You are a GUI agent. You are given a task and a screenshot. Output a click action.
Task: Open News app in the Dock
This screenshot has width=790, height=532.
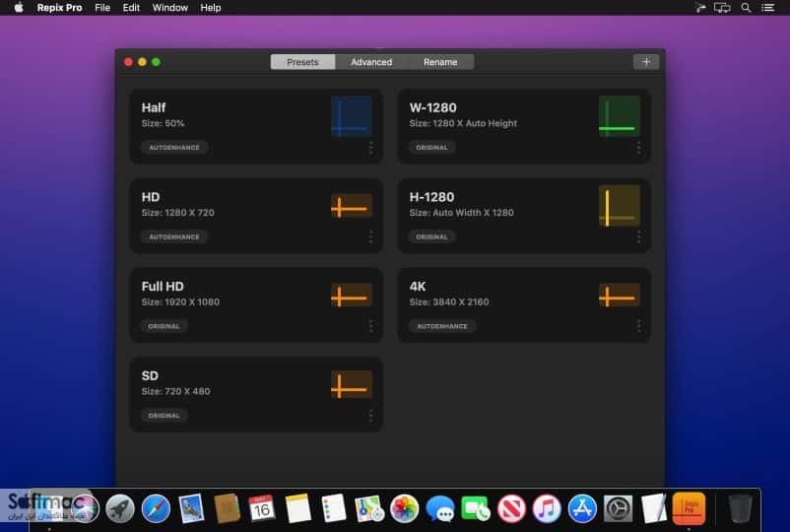click(511, 508)
